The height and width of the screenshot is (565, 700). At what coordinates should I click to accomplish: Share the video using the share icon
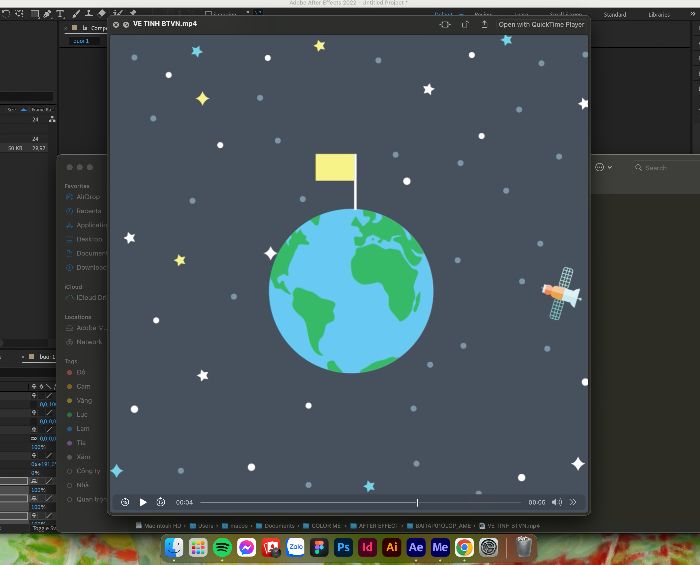click(x=484, y=25)
